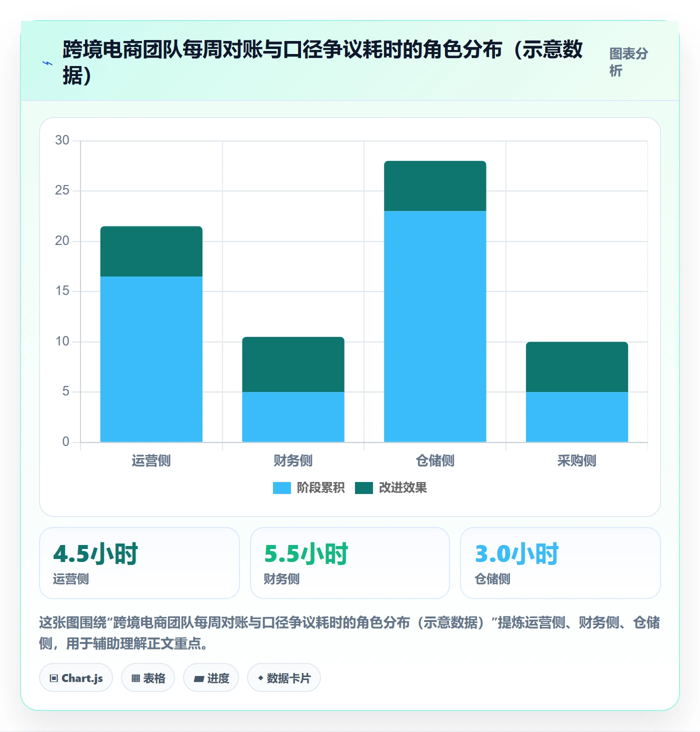700x732 pixels.
Task: Click the dark green 采购侧 bar segment
Action: pyautogui.click(x=577, y=367)
